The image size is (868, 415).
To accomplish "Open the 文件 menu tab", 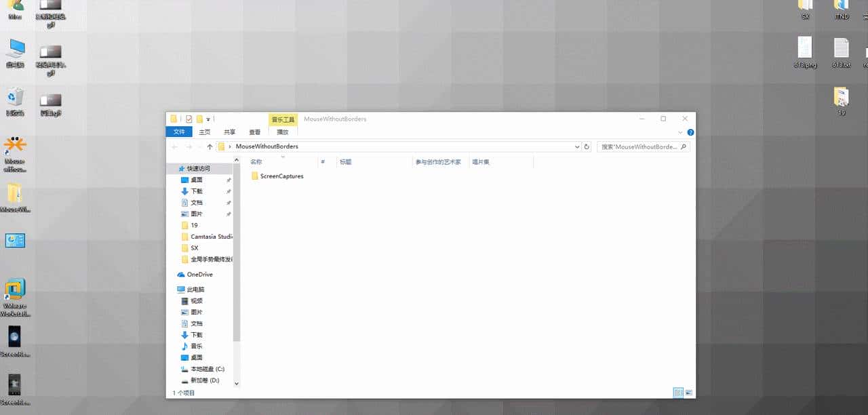I will point(179,132).
